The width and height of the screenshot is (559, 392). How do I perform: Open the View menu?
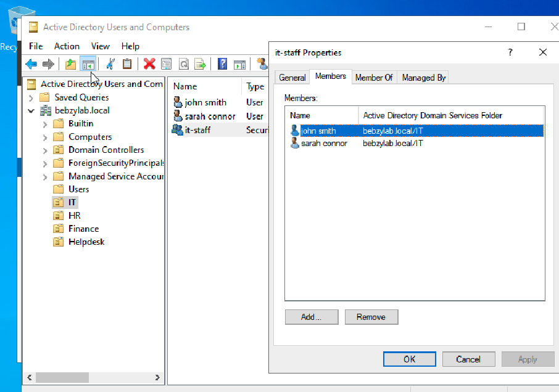(100, 46)
